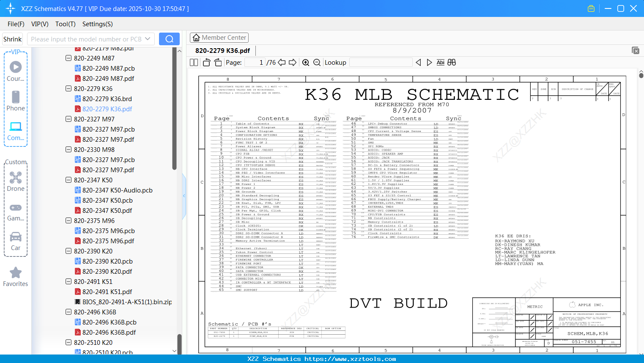This screenshot has width=644, height=363.
Task: Click the PCB icon for 820-2249 M87.pcb
Action: click(78, 68)
